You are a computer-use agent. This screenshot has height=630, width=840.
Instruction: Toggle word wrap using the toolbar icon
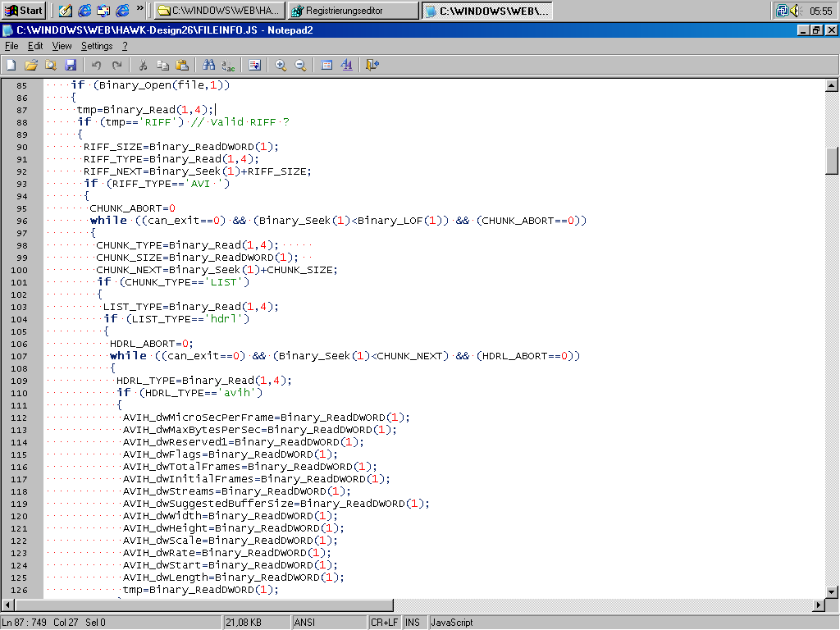pyautogui.click(x=254, y=66)
